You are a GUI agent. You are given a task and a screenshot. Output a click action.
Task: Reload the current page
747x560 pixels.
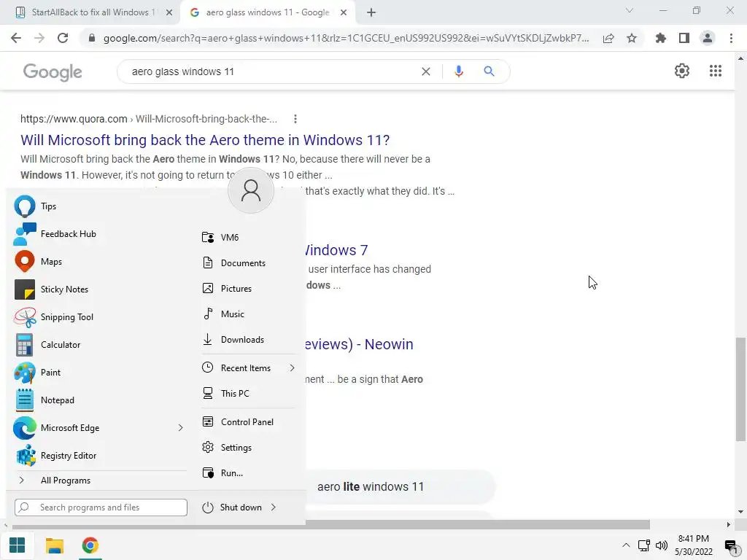coord(63,38)
